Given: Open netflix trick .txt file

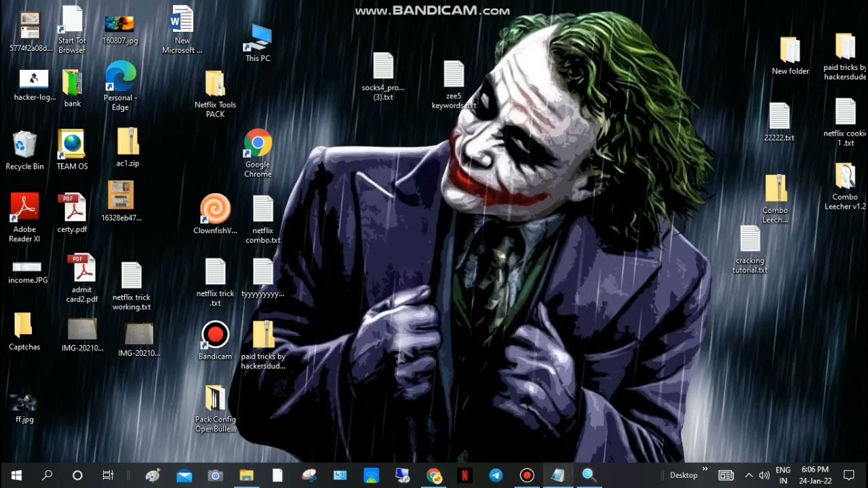Looking at the screenshot, I should coord(215,283).
